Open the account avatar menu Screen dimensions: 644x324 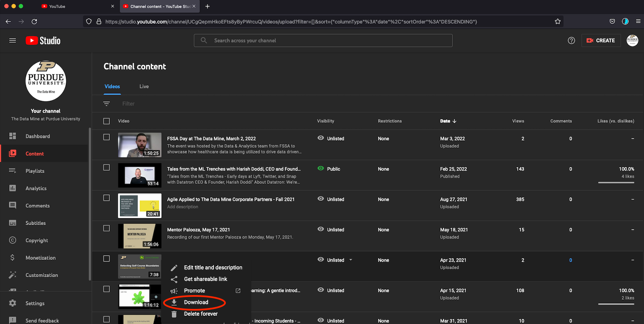point(632,41)
